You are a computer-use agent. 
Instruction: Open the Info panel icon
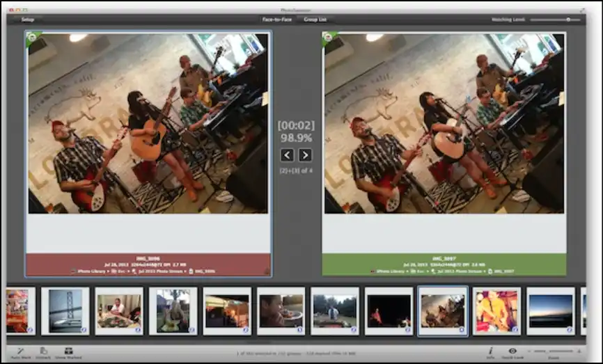click(490, 351)
